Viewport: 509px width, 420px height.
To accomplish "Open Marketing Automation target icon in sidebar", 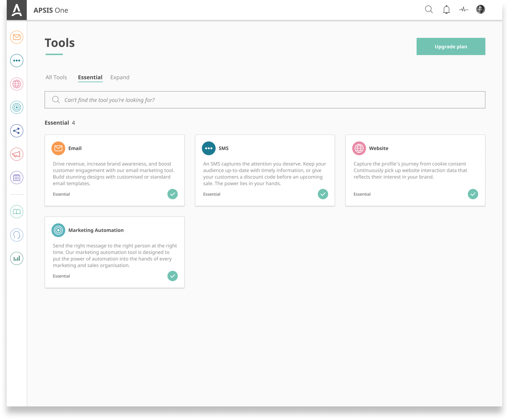I will click(17, 107).
